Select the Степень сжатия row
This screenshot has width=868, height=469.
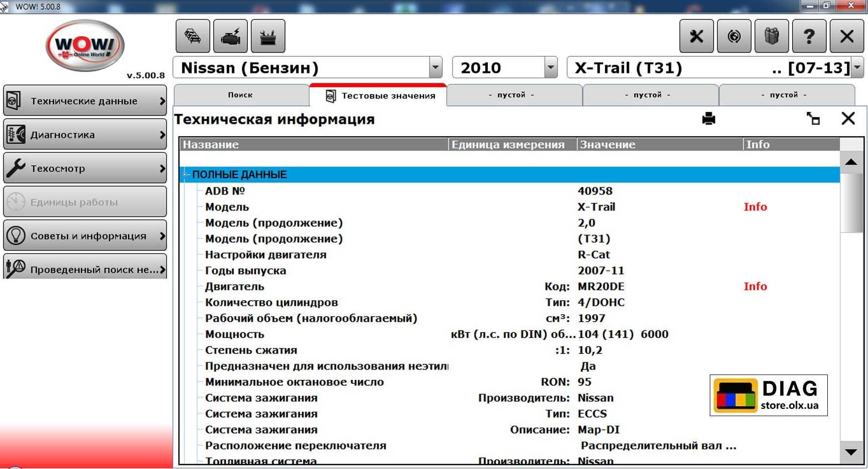[509, 350]
